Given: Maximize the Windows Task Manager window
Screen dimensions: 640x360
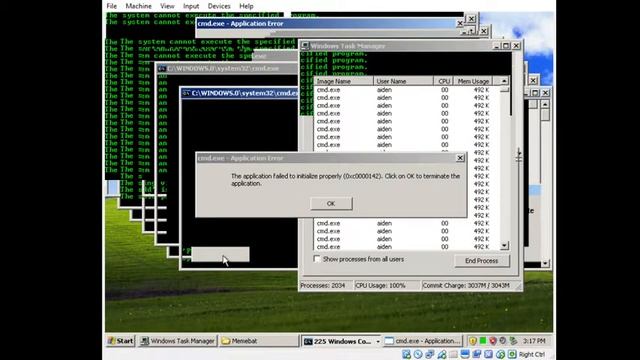Looking at the screenshot, I should 506,46.
